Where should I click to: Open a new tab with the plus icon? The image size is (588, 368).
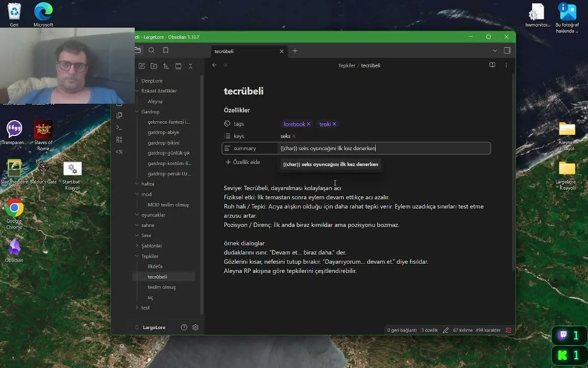click(x=295, y=51)
